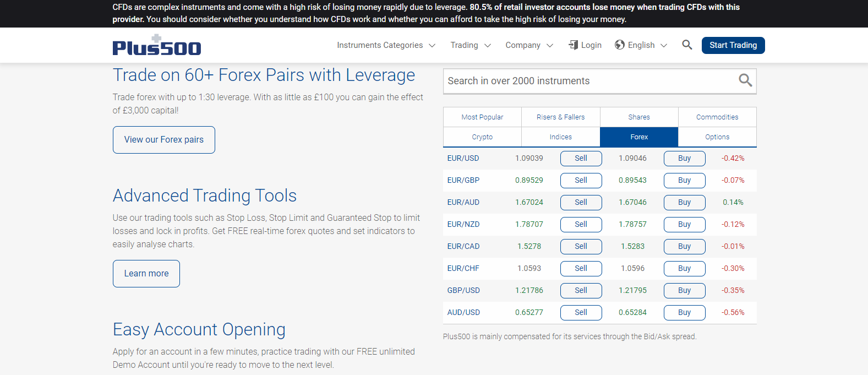Switch to the Risers & Fallers tab
Screen dimensions: 868x375
[x=561, y=117]
